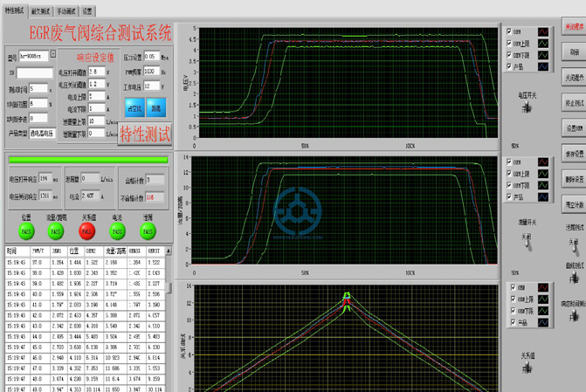This screenshot has height=392, width=586.
Task: Click the 电压关闭阈值 input field
Action: [x=96, y=84]
